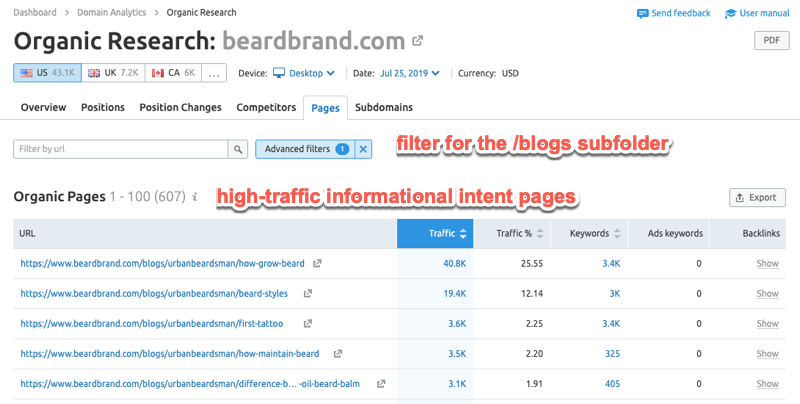Click the Export button
Screen dimensions: 800x404
click(x=757, y=197)
